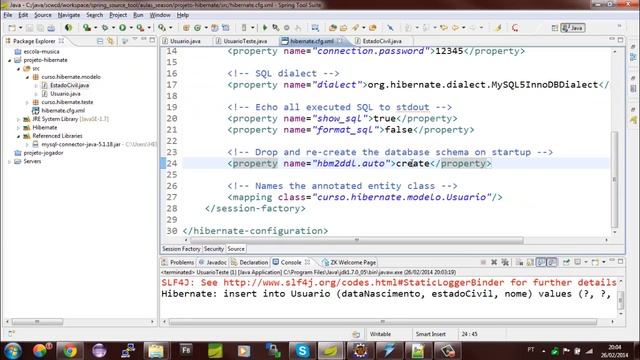The height and width of the screenshot is (360, 640).
Task: Toggle show console on standard error change
Action: [551, 262]
